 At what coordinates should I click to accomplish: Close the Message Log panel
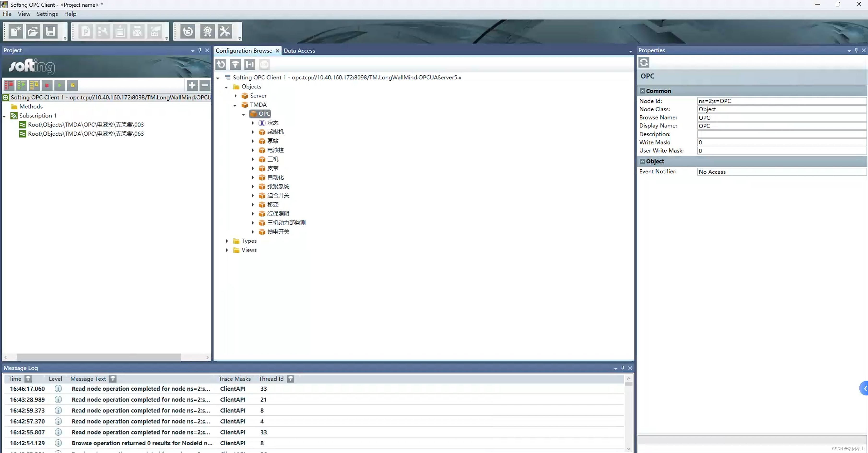pyautogui.click(x=630, y=368)
